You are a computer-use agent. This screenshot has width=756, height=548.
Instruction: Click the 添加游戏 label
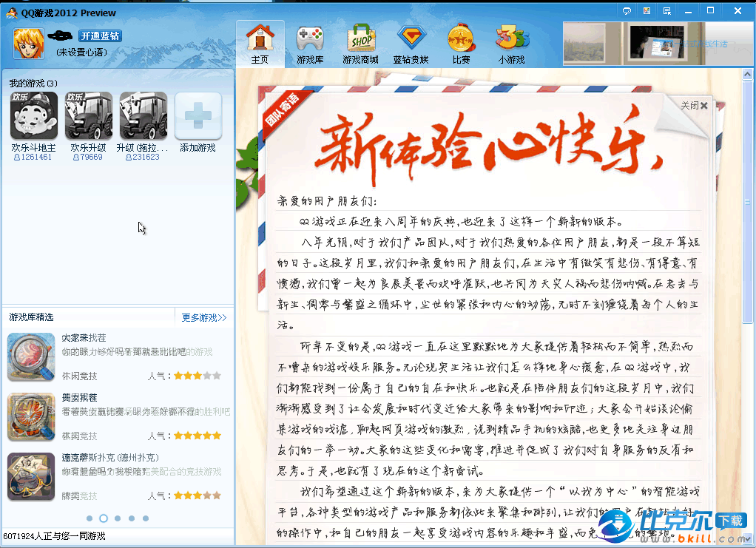(198, 147)
